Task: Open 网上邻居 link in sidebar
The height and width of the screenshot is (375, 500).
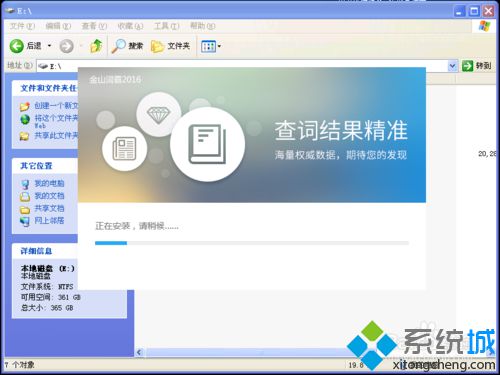Action: pos(49,220)
